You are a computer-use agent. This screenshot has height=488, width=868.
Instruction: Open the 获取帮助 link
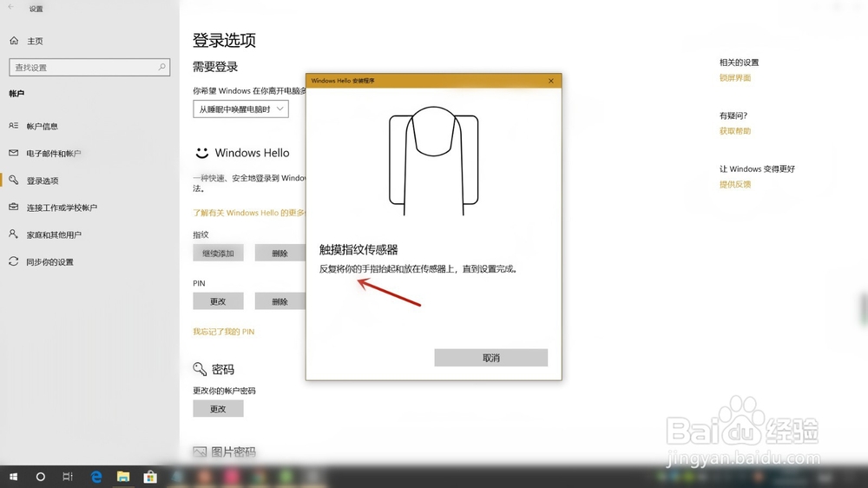735,131
